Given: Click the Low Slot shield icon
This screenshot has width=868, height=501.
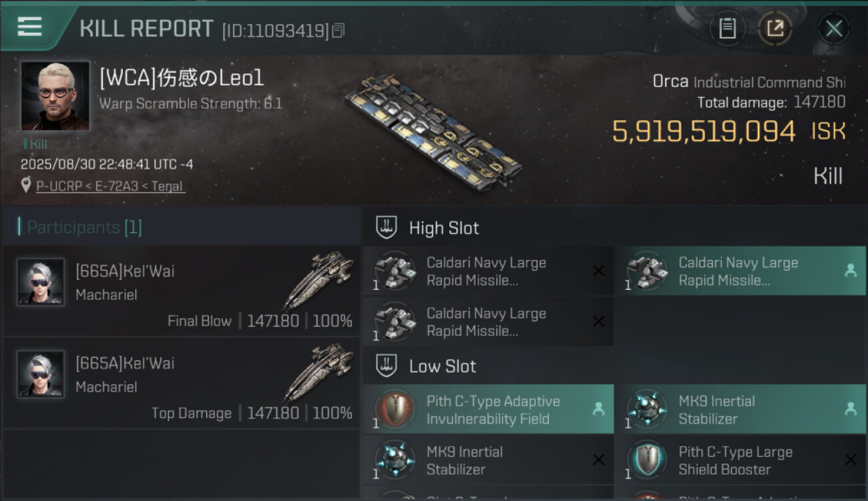Looking at the screenshot, I should click(x=386, y=365).
